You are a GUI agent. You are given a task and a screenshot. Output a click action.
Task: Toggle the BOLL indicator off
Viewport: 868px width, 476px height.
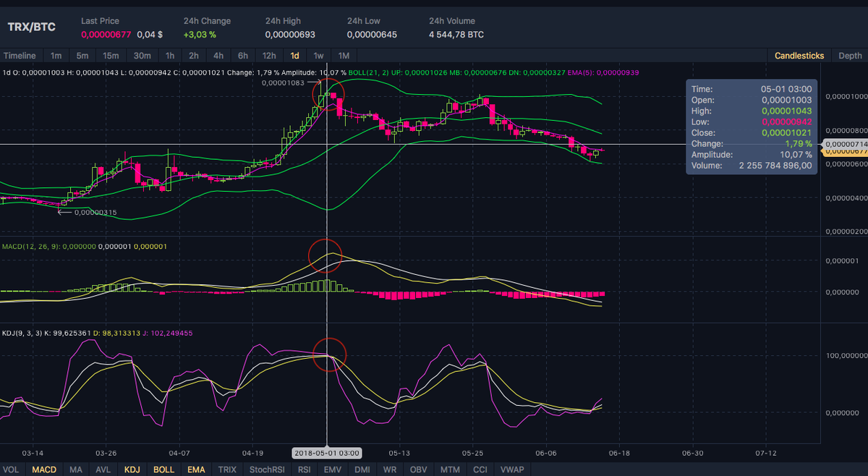coord(164,469)
